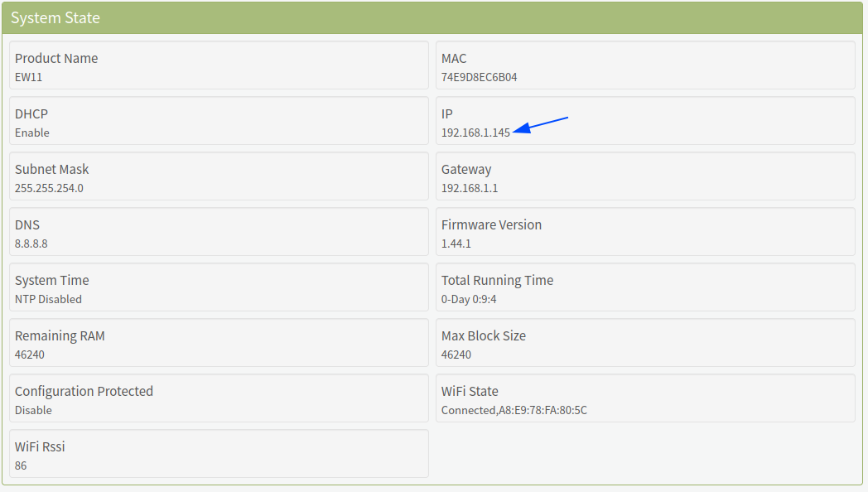The height and width of the screenshot is (492, 868).
Task: Click the DNS value '8.8.8.8'
Action: (31, 244)
